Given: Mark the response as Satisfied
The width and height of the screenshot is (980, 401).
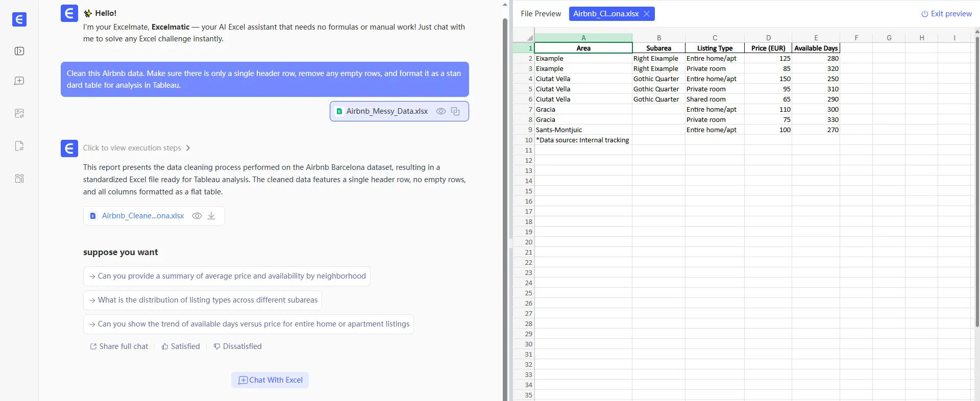Looking at the screenshot, I should pos(181,346).
